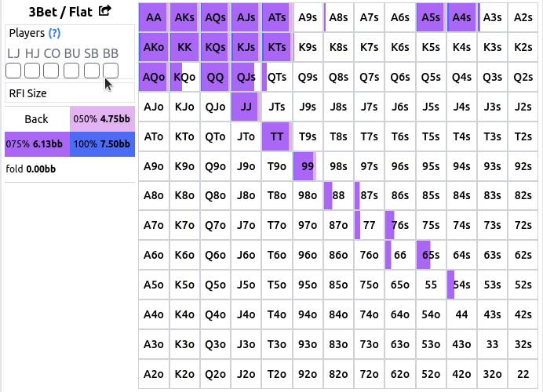Toggle the CO player checkbox
543x392 pixels.
point(51,71)
